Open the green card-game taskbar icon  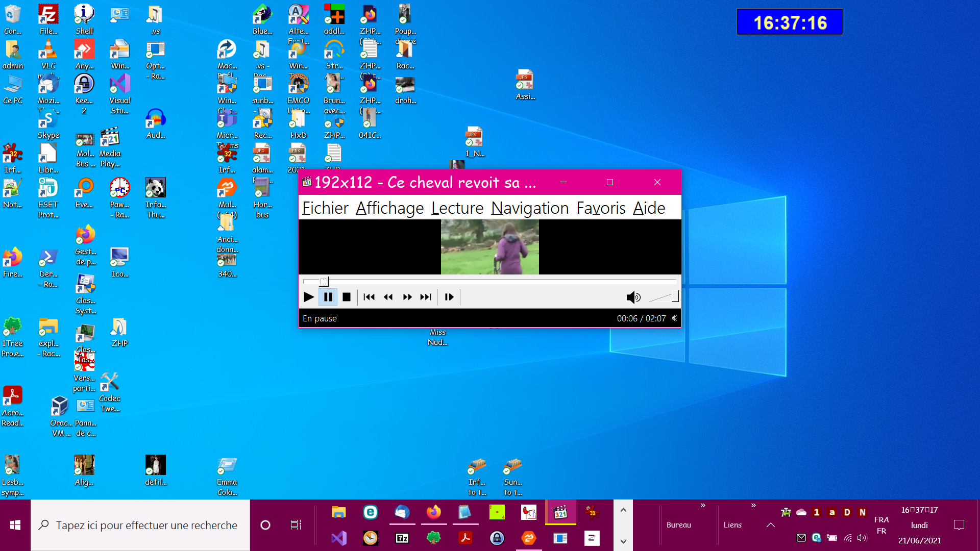(x=497, y=512)
